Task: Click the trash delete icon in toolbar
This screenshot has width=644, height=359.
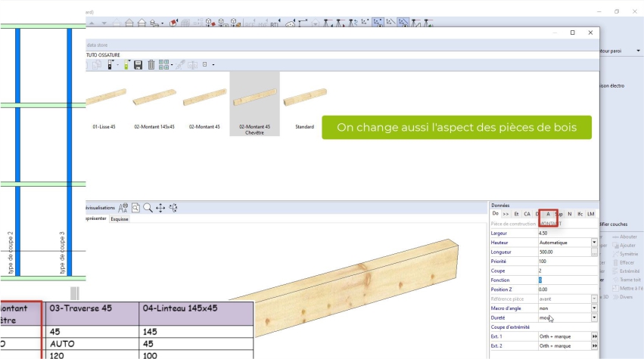Action: coord(151,65)
